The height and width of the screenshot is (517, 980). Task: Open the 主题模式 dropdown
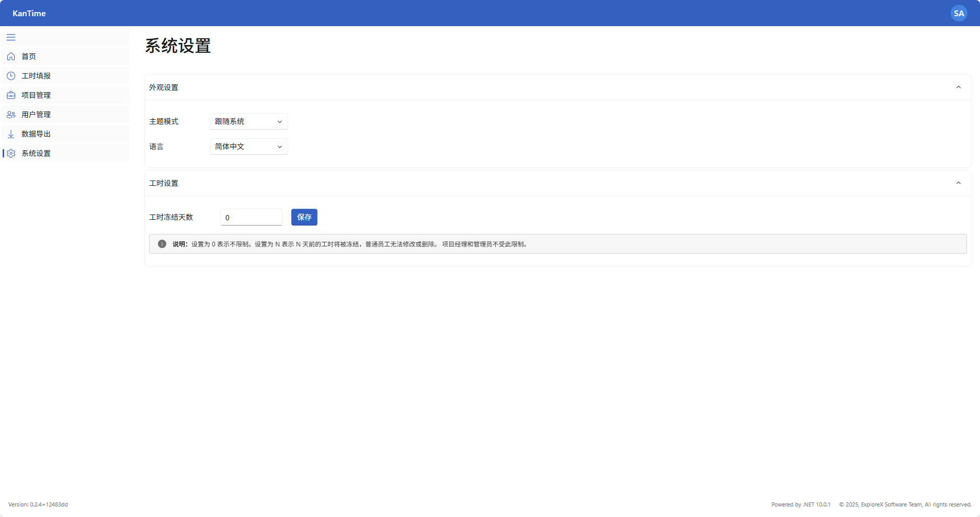pyautogui.click(x=248, y=121)
